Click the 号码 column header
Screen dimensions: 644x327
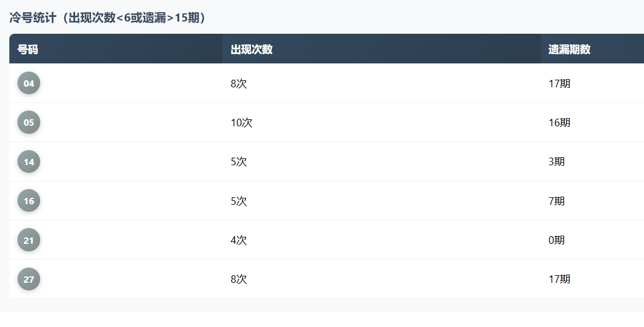tap(28, 49)
